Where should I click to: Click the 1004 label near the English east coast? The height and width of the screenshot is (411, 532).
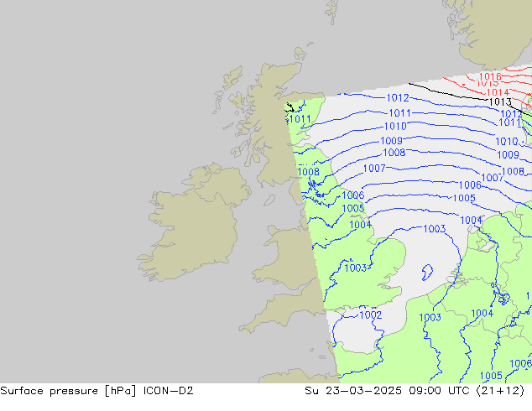coord(360,225)
